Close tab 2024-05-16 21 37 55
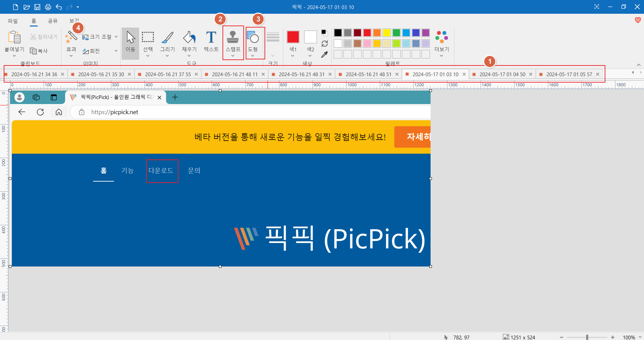Image resolution: width=644 pixels, height=340 pixels. pyautogui.click(x=196, y=74)
